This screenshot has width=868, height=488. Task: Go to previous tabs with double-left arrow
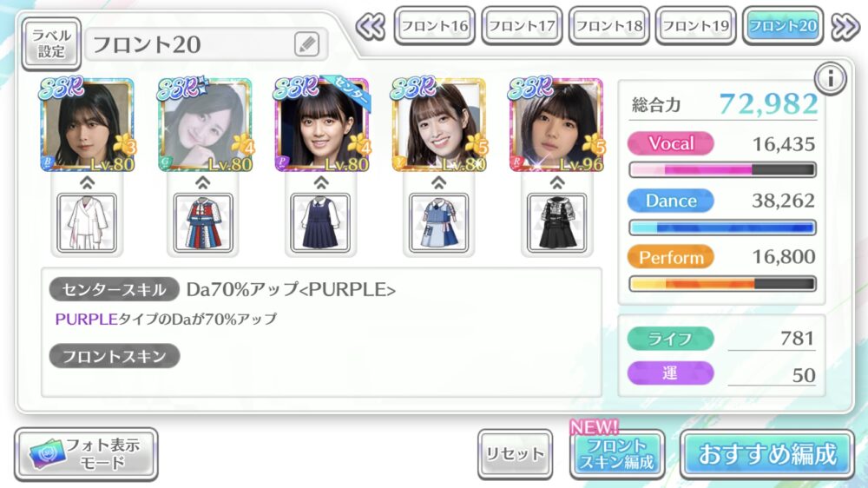tap(371, 26)
